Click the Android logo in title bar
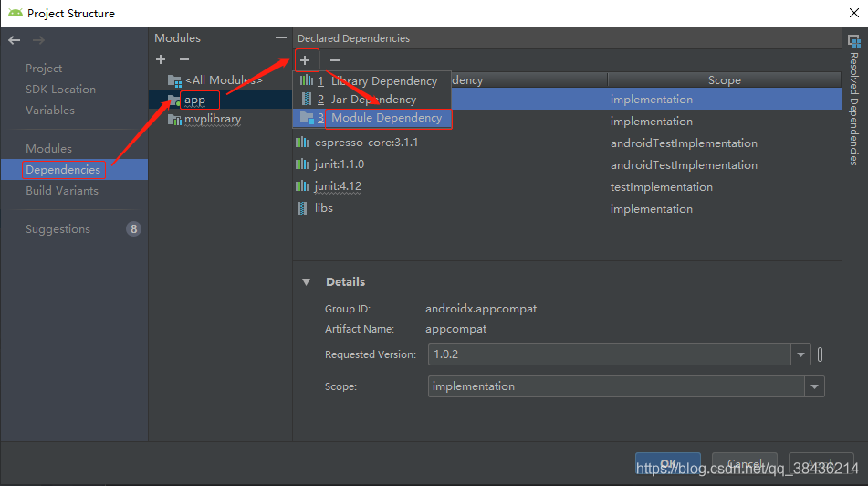Viewport: 868px width, 486px height. (x=16, y=13)
